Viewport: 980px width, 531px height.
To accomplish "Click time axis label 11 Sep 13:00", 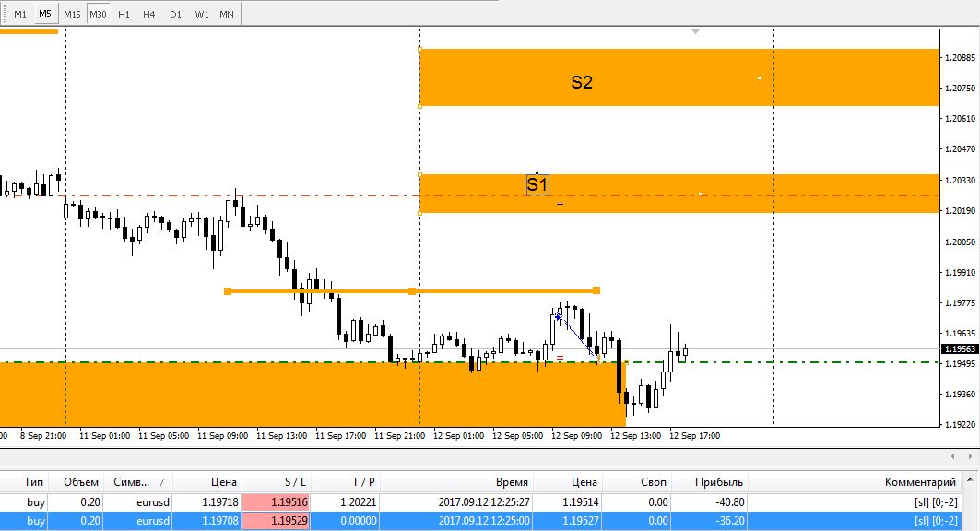I will tap(281, 435).
